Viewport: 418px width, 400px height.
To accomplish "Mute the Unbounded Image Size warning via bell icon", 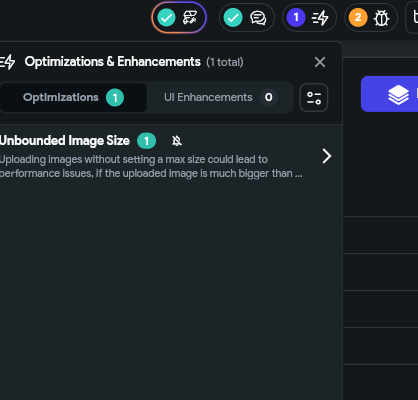I will click(177, 141).
